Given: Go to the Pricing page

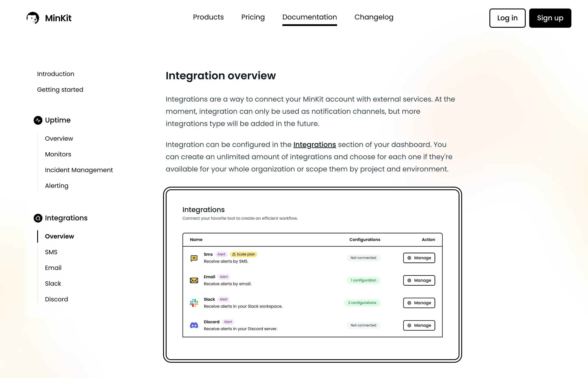Looking at the screenshot, I should point(253,17).
